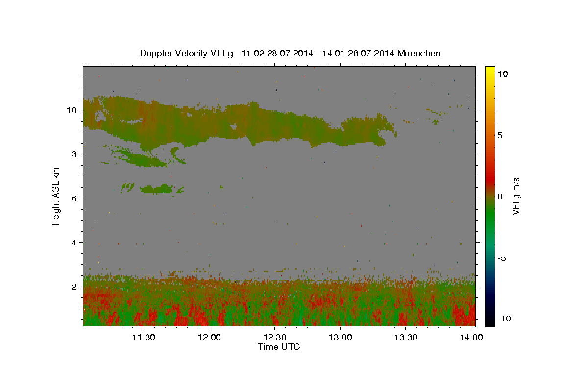The width and height of the screenshot is (588, 392).
Task: Click the colorbar value 0 label
Action: [500, 196]
